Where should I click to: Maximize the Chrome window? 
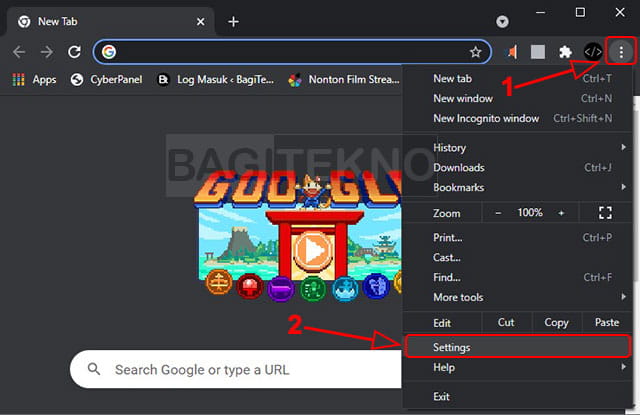(580, 13)
